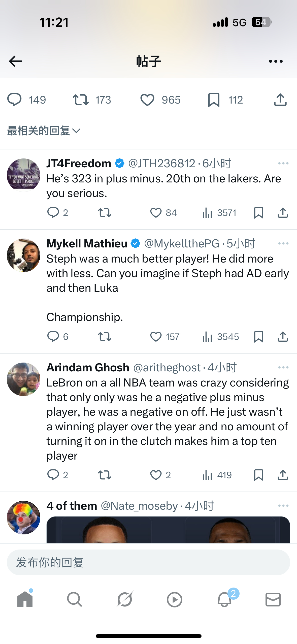Tap the search magnifier tab

74,599
